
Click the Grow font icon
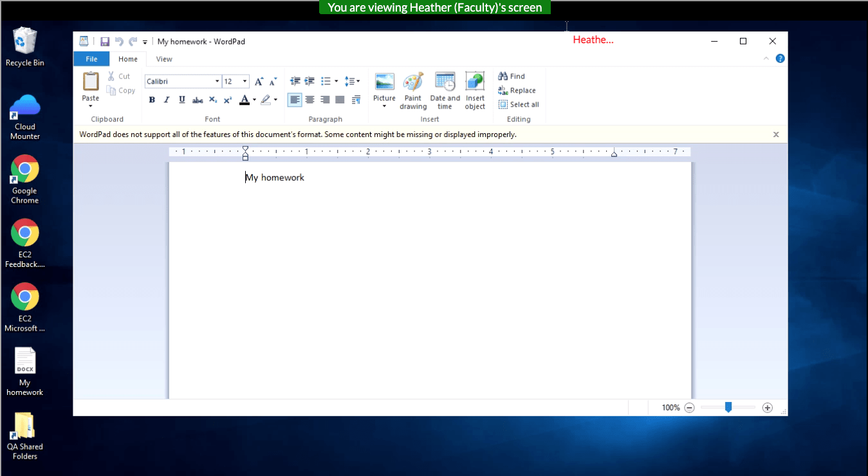(x=259, y=82)
